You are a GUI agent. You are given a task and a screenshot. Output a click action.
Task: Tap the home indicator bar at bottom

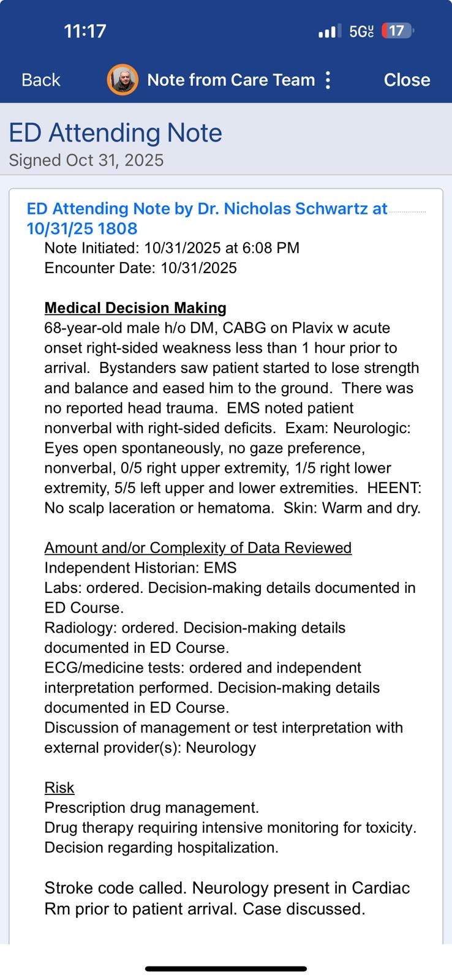226,968
